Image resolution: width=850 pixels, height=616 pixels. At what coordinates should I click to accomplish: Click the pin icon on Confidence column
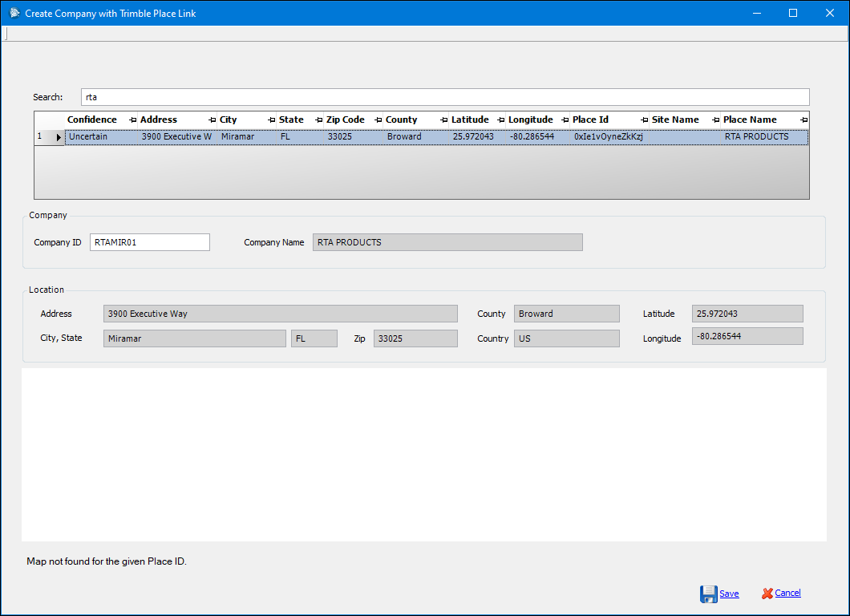pyautogui.click(x=133, y=120)
